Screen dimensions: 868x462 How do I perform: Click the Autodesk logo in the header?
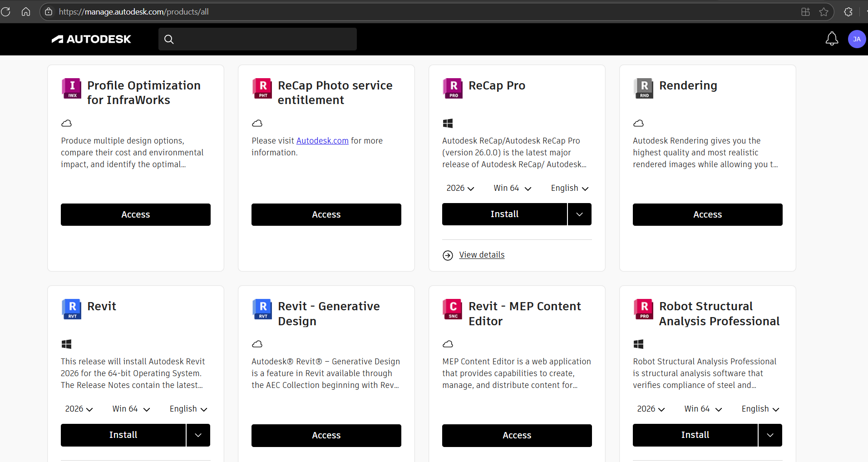pyautogui.click(x=91, y=39)
